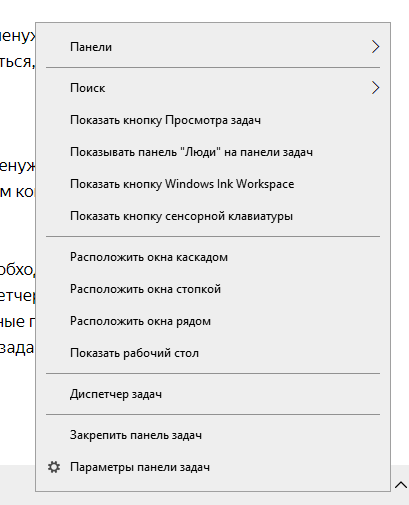Expand the Поиск submenu chevron
Image resolution: width=409 pixels, height=505 pixels.
(375, 88)
